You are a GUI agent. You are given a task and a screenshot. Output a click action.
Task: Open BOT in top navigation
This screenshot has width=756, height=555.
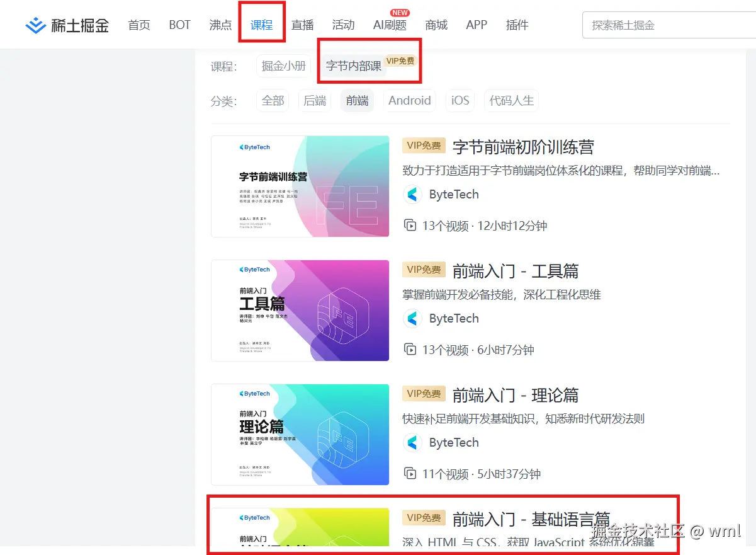pos(179,25)
